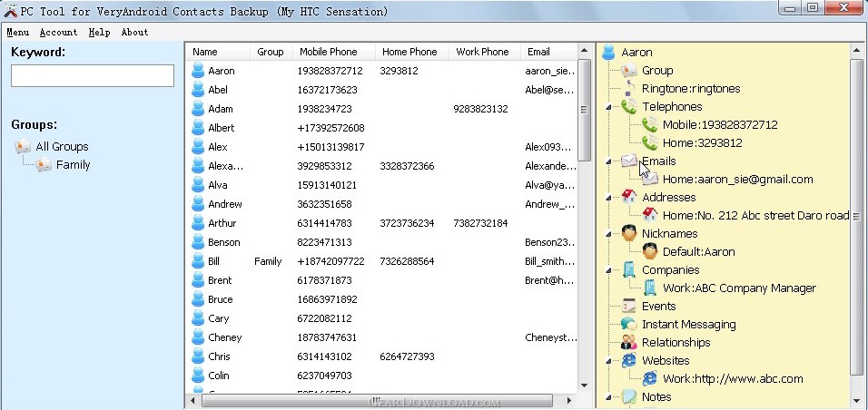Screen dimensions: 868x410
Task: Select Work:http://www.abc.com entry
Action: click(733, 379)
